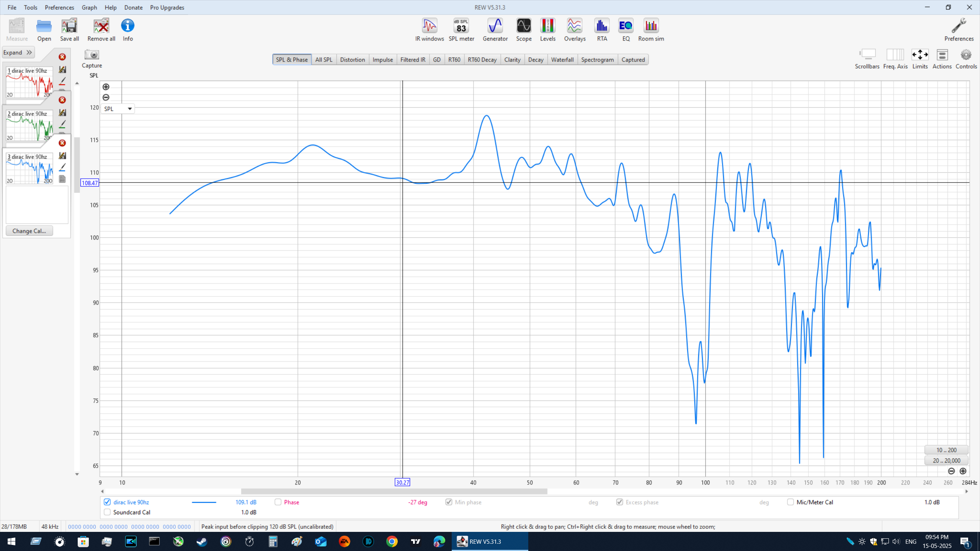980x551 pixels.
Task: Save all measurements
Action: [69, 30]
